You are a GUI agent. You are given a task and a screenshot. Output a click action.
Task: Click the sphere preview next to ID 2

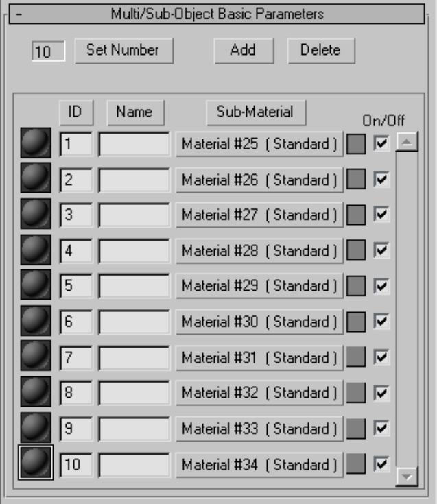tap(36, 180)
